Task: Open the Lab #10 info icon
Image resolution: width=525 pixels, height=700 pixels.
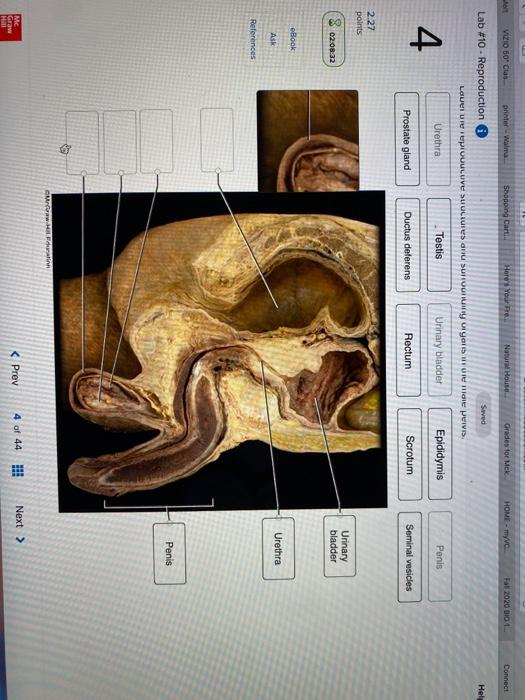Action: (x=481, y=131)
